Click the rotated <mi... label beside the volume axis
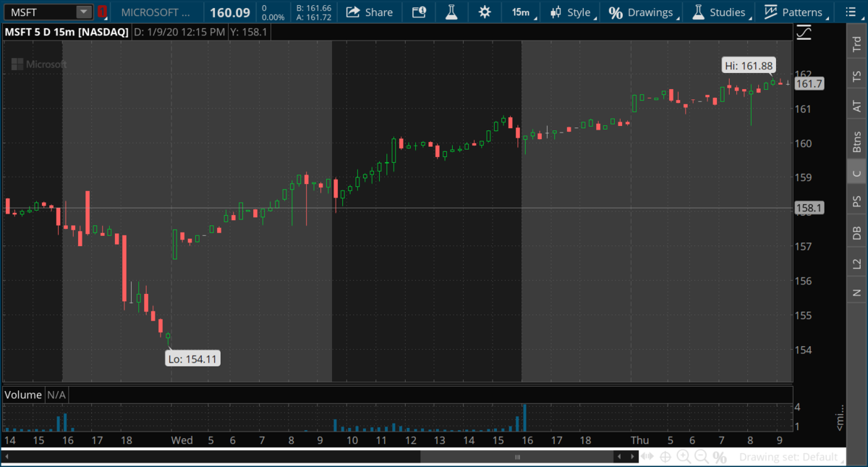Screen dimensions: 868x467 tap(840, 417)
